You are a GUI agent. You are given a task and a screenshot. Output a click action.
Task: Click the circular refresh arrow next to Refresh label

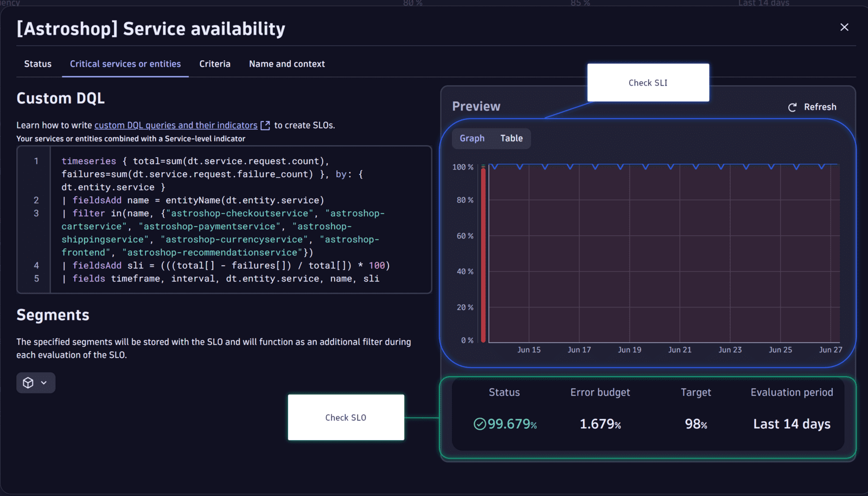point(793,107)
